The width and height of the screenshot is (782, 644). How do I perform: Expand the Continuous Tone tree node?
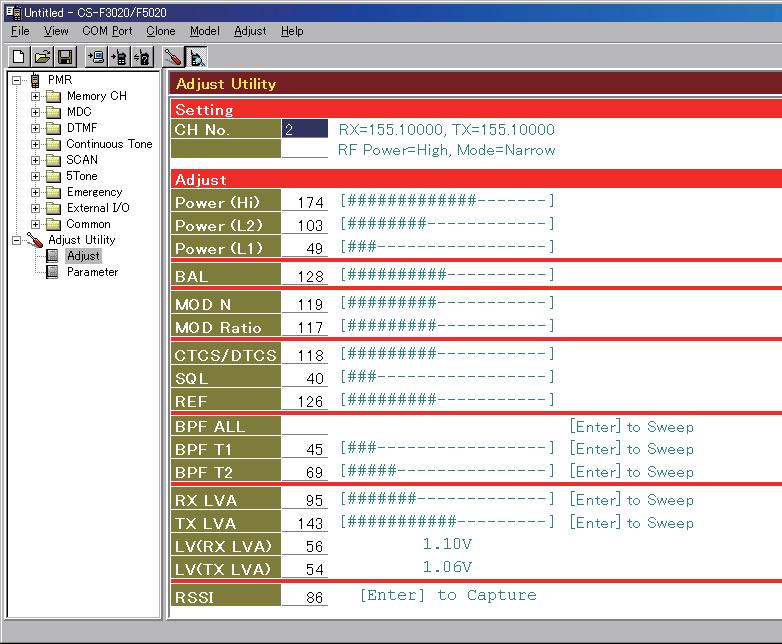[x=35, y=144]
